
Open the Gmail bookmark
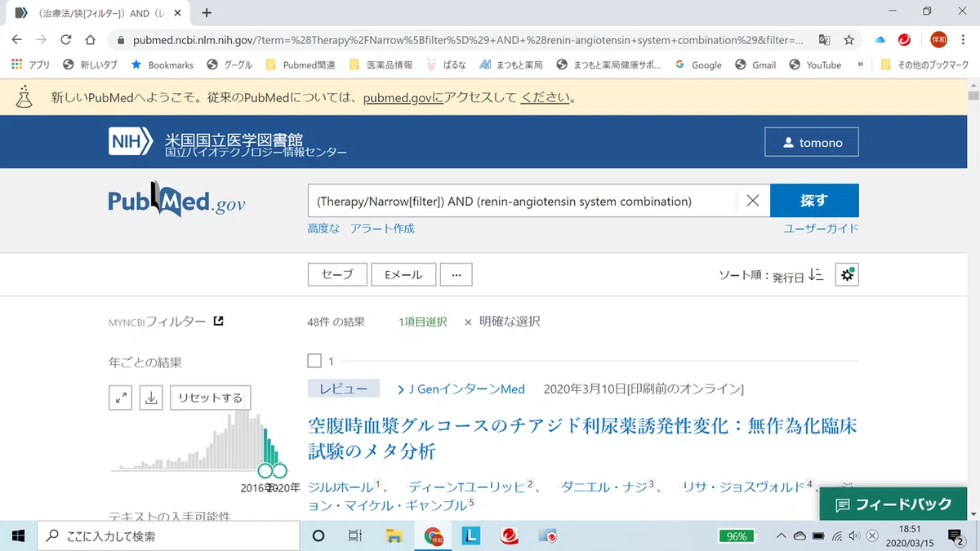click(x=755, y=64)
